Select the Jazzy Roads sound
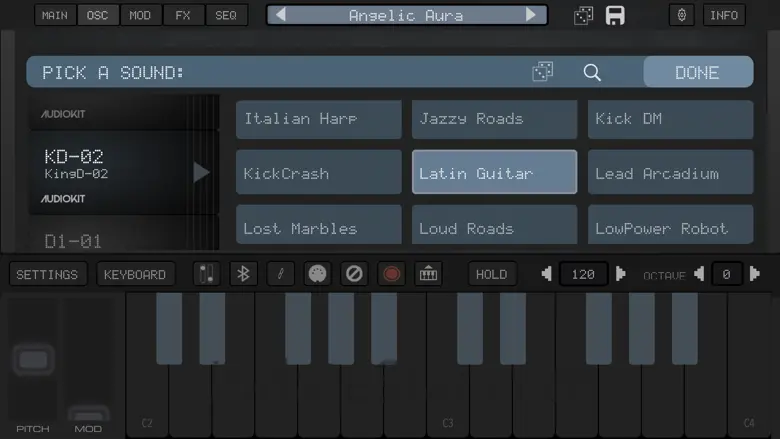Viewport: 780px width, 439px height. (494, 119)
